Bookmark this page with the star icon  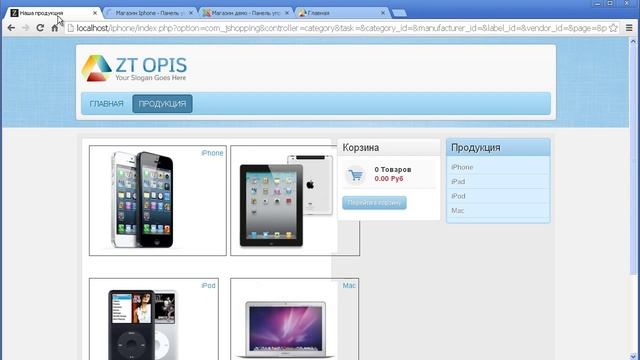pyautogui.click(x=613, y=28)
